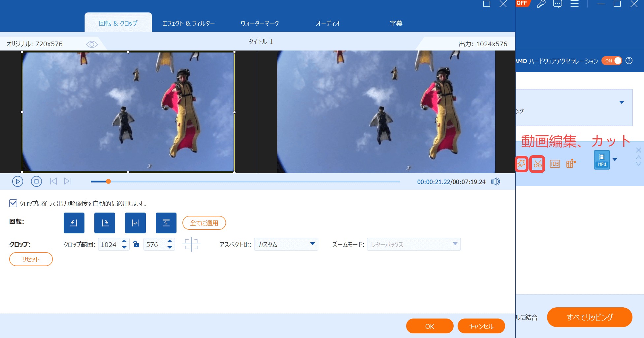Click the scissors cut icon
This screenshot has width=644, height=338.
(x=537, y=164)
